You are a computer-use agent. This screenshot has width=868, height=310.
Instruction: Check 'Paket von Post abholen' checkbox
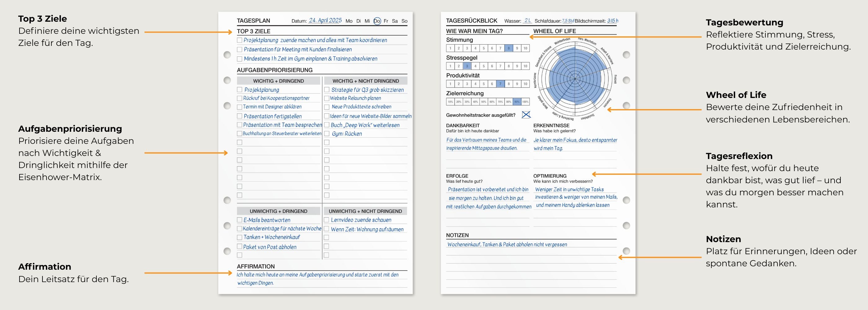pos(240,246)
